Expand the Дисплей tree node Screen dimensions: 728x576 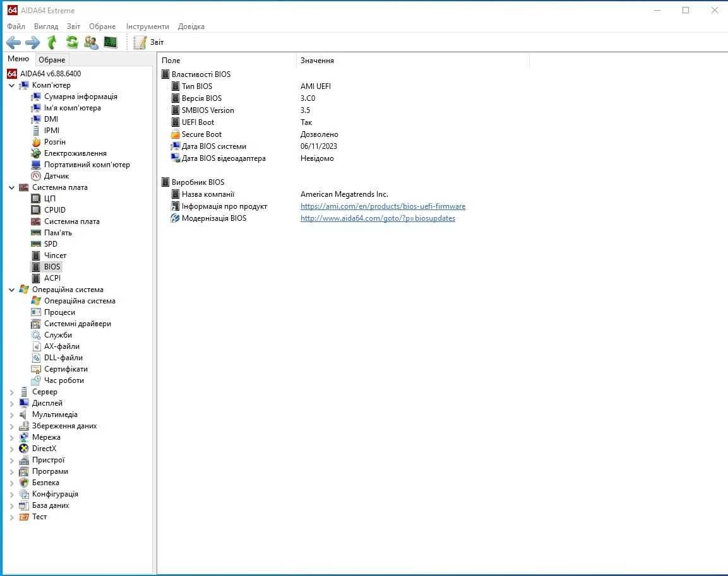tap(11, 404)
